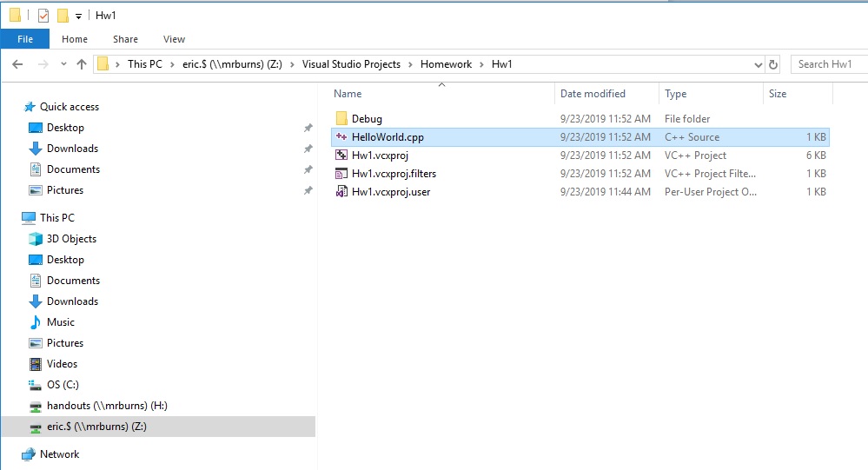Image resolution: width=868 pixels, height=470 pixels.
Task: Click the Quick access star icon
Action: coord(30,106)
